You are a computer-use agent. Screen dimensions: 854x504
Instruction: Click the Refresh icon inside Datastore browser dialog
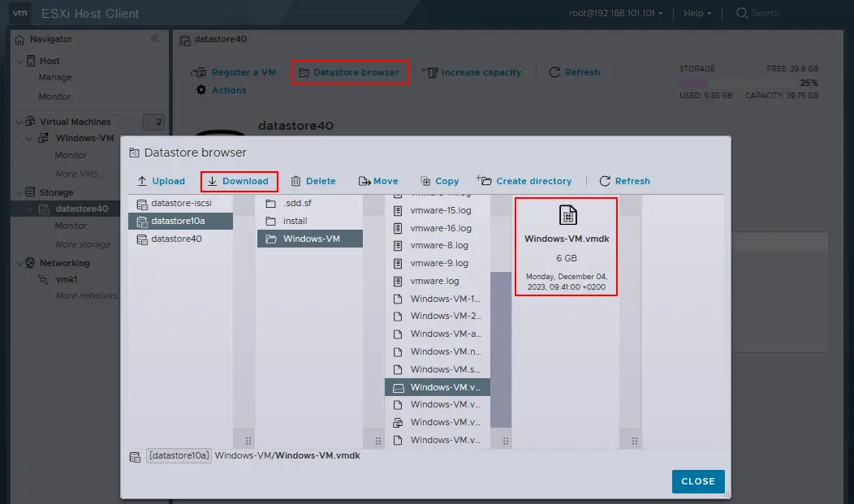pyautogui.click(x=605, y=181)
